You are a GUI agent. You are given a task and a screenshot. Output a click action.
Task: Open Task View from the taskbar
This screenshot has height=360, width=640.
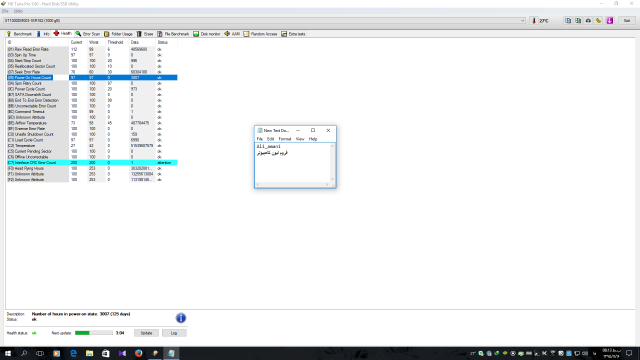pos(40,353)
